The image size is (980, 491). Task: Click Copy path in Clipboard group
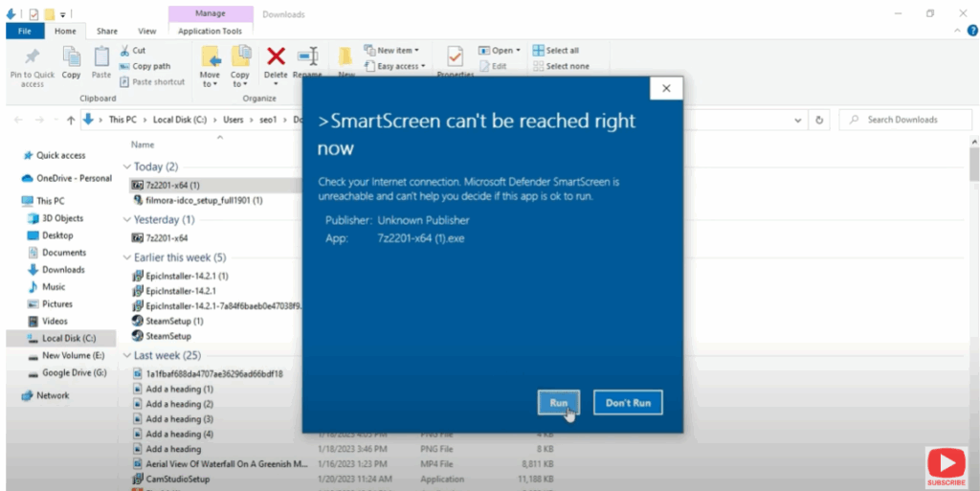(145, 66)
